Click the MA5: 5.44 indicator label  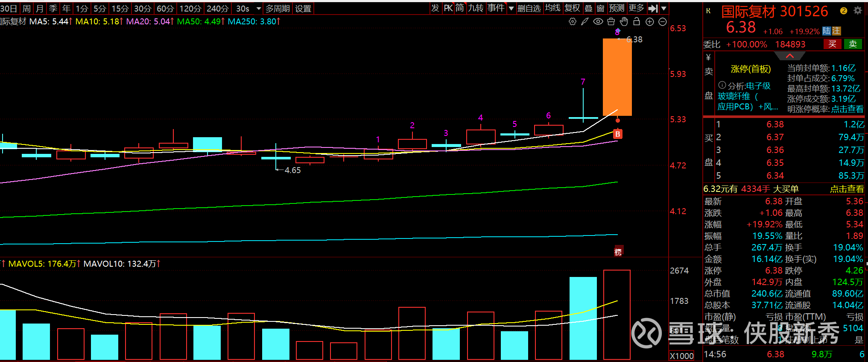coord(50,21)
